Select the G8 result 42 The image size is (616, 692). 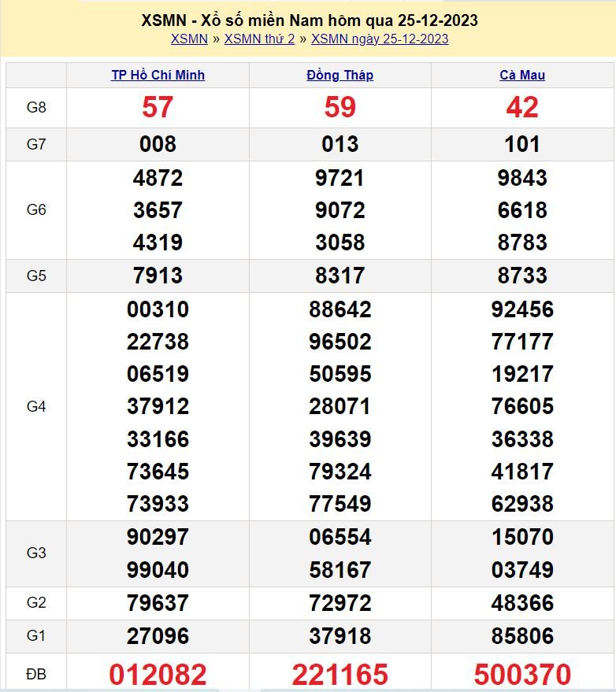point(522,107)
